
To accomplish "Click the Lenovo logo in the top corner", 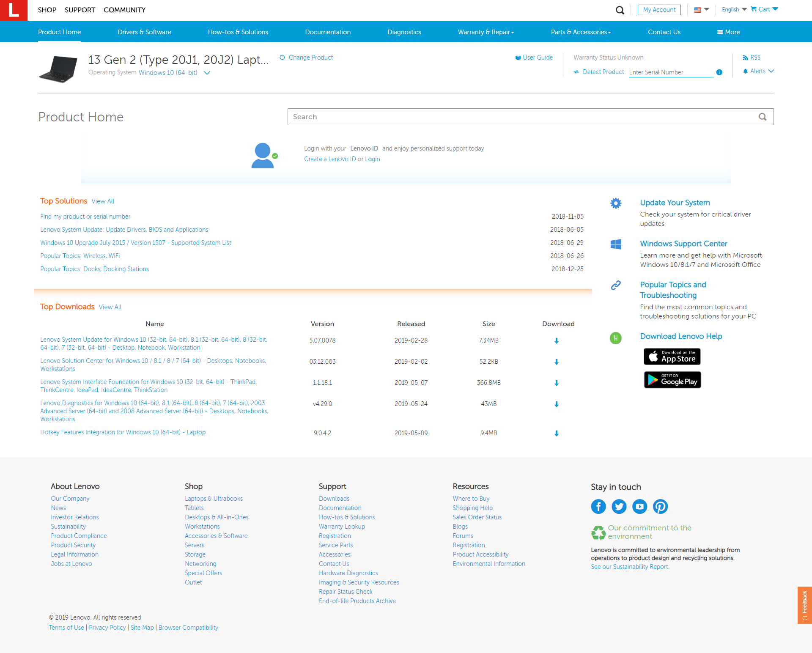I will pyautogui.click(x=14, y=10).
